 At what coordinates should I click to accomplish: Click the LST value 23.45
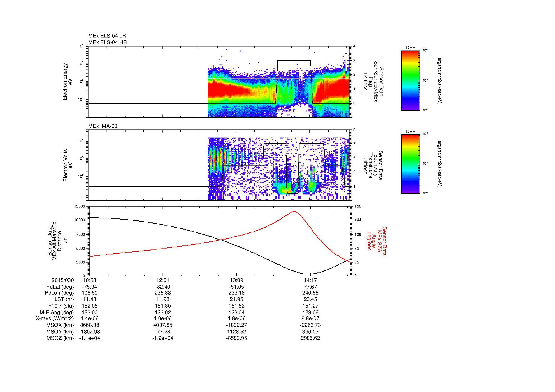pos(310,300)
